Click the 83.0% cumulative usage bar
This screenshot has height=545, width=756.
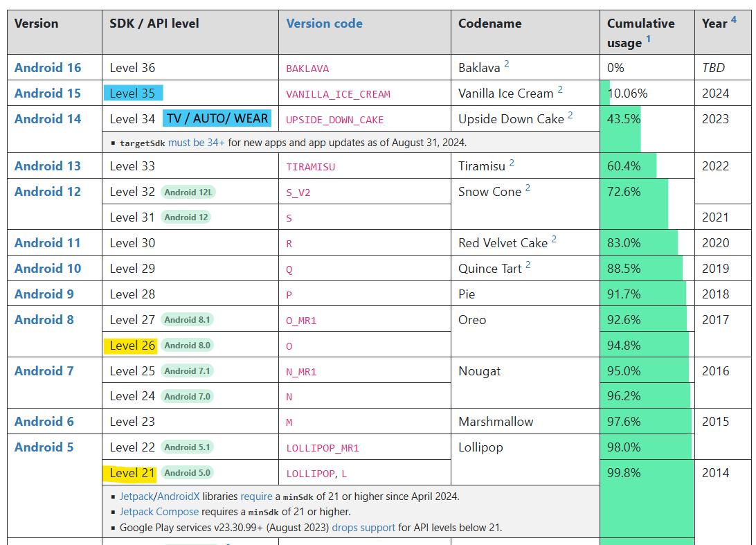pos(639,242)
